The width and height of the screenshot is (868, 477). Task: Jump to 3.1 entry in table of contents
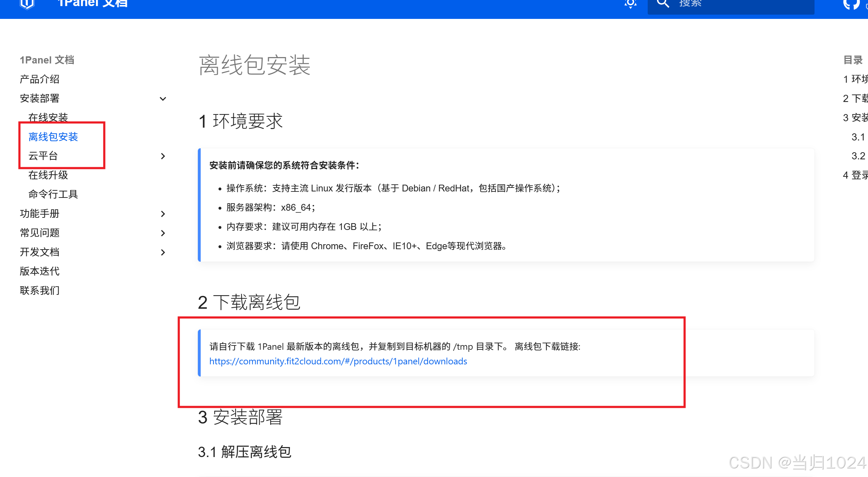pyautogui.click(x=858, y=137)
